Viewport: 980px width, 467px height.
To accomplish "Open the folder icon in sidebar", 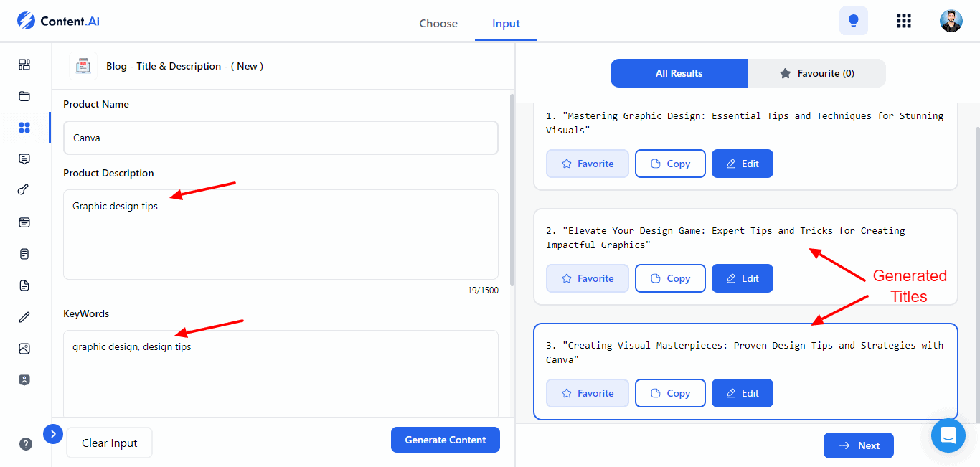I will [x=24, y=96].
